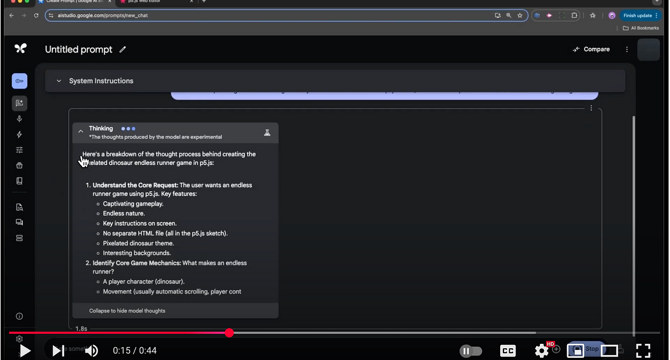Enter fullscreen video mode
670x360 pixels.
point(643,351)
